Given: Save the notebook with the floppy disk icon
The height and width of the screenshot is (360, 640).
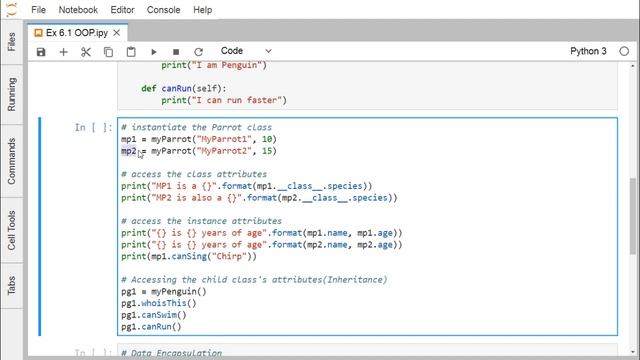Looking at the screenshot, I should point(41,52).
